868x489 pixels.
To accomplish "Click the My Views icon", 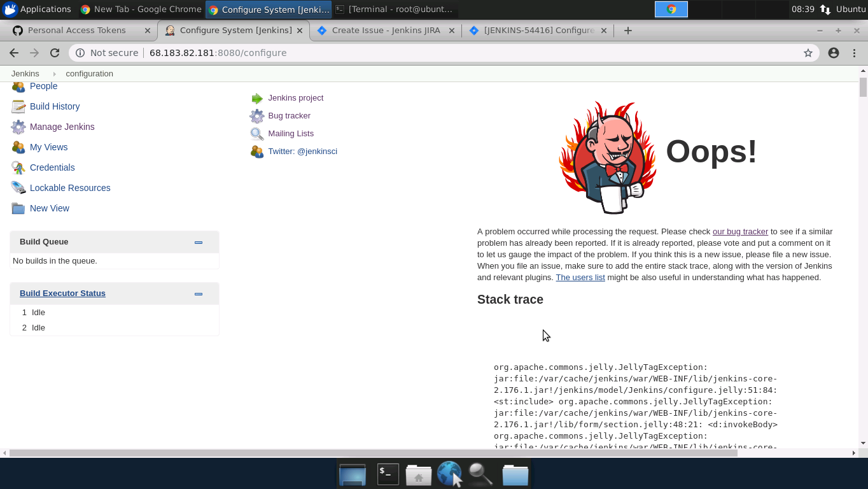I will (18, 147).
